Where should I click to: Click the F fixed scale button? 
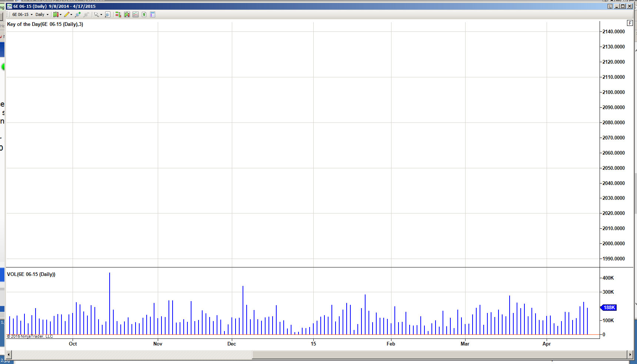pyautogui.click(x=630, y=23)
